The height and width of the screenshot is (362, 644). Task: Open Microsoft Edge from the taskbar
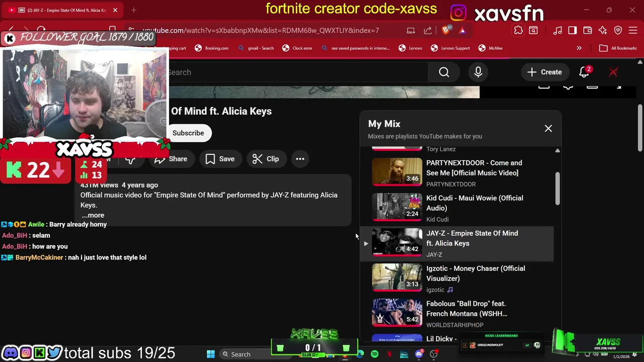point(360,354)
